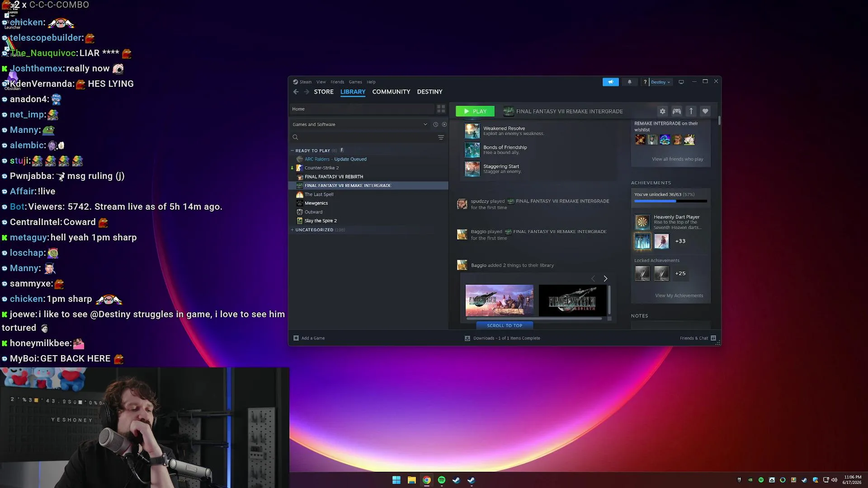
Task: Add game to favorites with heart
Action: click(705, 111)
